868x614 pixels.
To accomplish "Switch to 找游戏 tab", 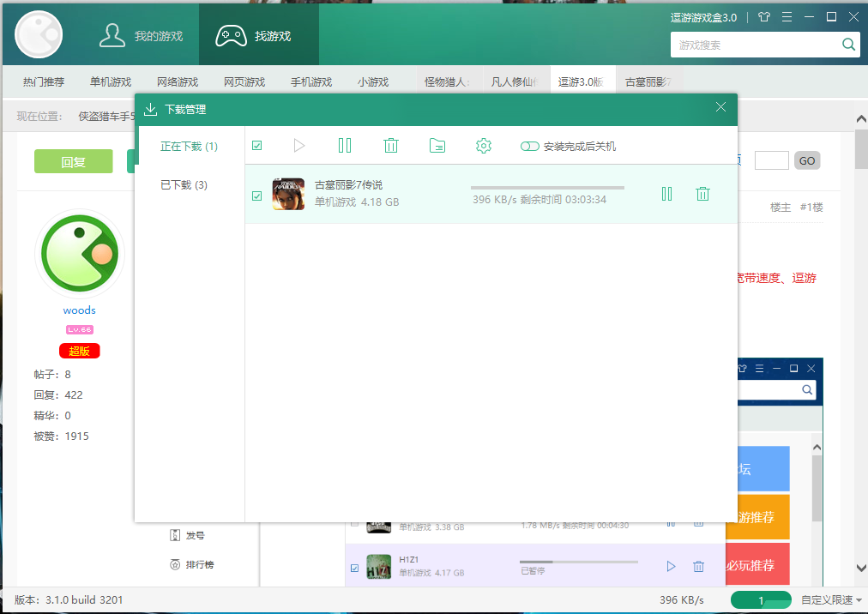I will coord(259,36).
